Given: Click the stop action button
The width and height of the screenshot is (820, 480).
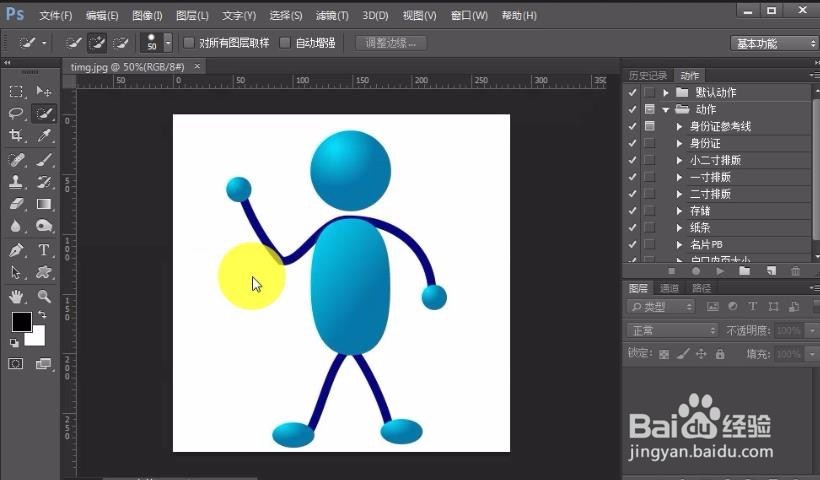Looking at the screenshot, I should pyautogui.click(x=671, y=271).
